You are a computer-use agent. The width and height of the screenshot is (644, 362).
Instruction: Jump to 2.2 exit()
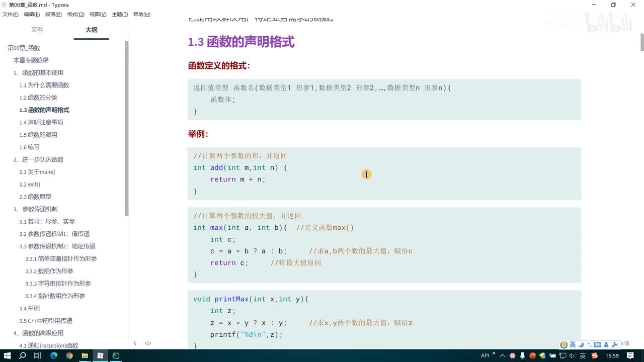pos(30,185)
